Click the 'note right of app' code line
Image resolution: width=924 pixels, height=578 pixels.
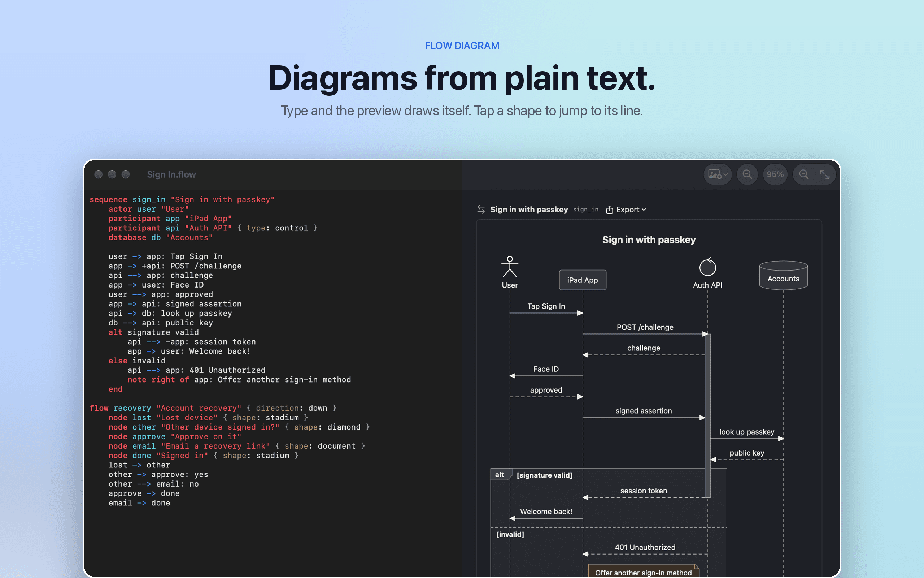tap(239, 380)
